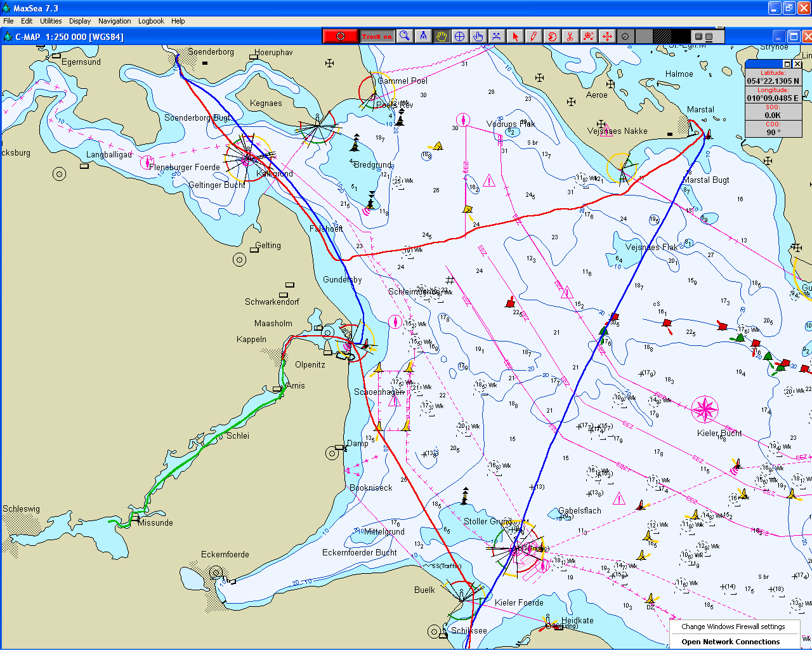Select the red circular arrow tool
This screenshot has height=650, width=812.
tap(552, 36)
